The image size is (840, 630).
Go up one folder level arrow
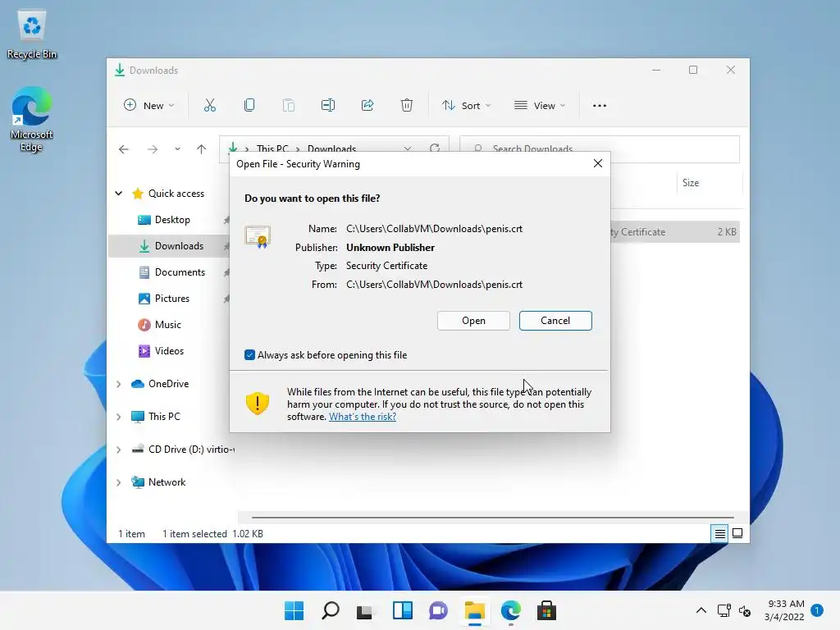[x=202, y=149]
